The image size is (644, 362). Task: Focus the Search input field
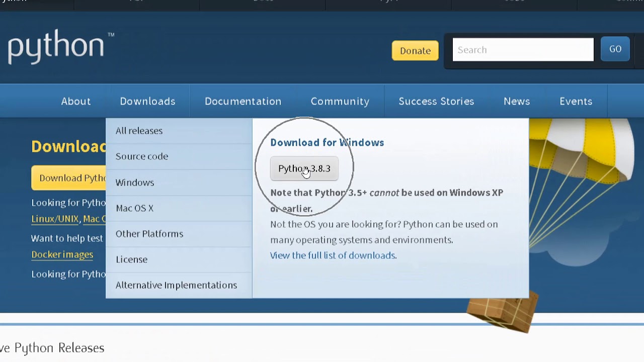click(x=523, y=50)
